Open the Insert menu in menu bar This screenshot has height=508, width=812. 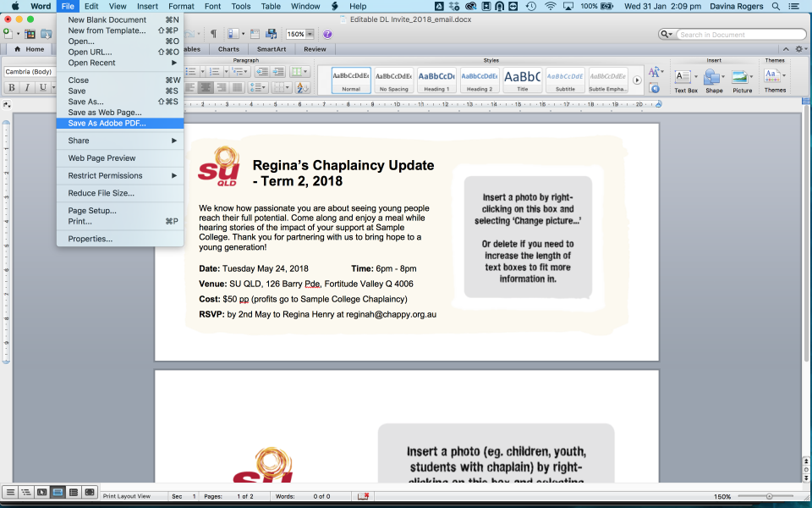point(147,6)
